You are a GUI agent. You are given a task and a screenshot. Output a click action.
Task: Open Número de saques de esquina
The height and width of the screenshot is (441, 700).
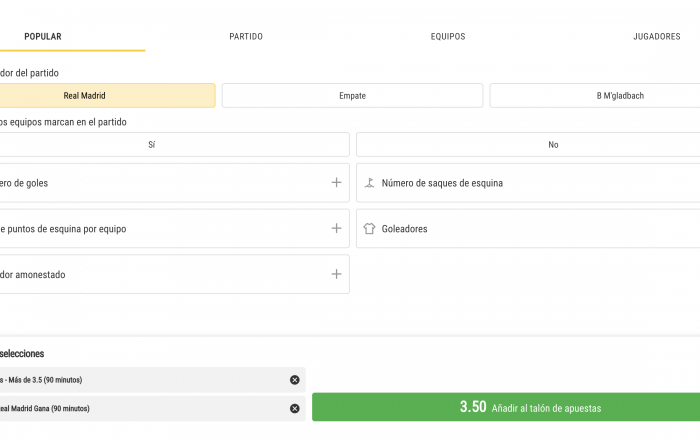click(528, 183)
